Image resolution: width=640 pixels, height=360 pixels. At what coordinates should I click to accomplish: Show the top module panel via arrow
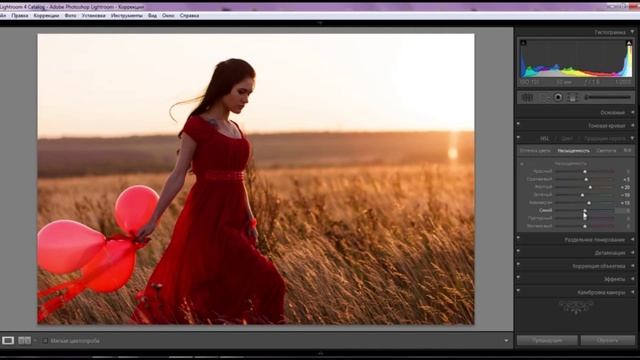320,23
